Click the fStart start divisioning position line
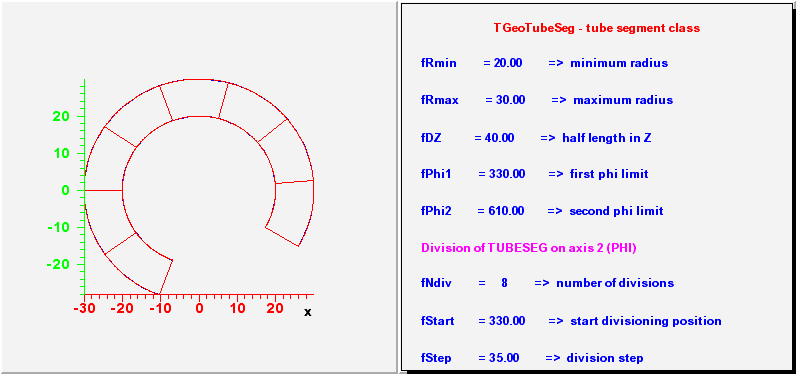The image size is (796, 374). pyautogui.click(x=571, y=321)
